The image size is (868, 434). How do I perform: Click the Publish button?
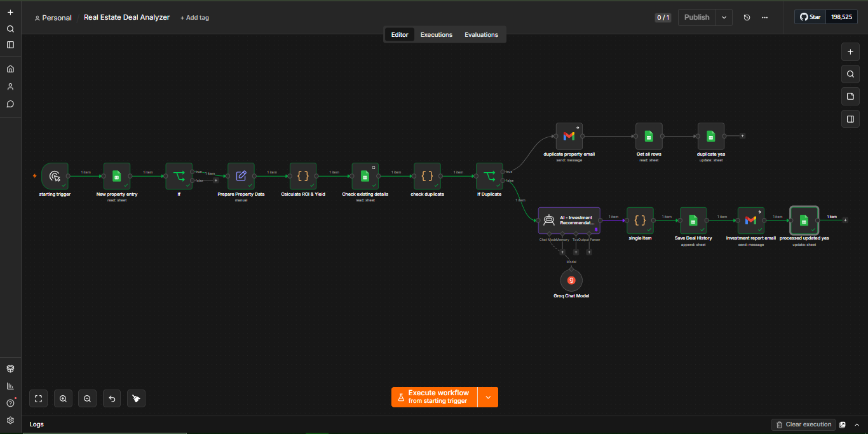pos(696,17)
